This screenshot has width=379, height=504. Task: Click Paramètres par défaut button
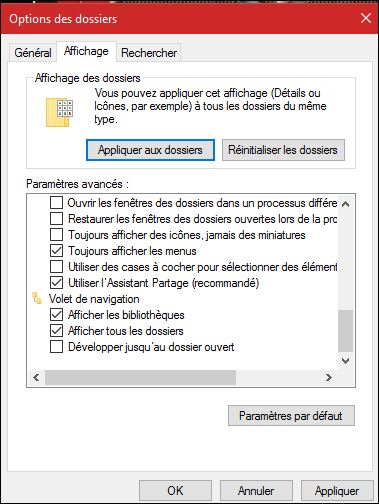pos(291,416)
